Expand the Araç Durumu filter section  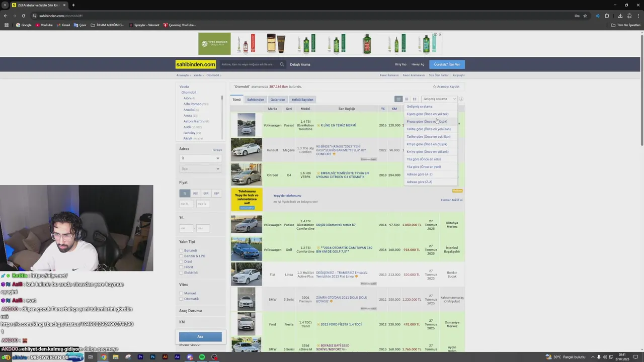191,311
